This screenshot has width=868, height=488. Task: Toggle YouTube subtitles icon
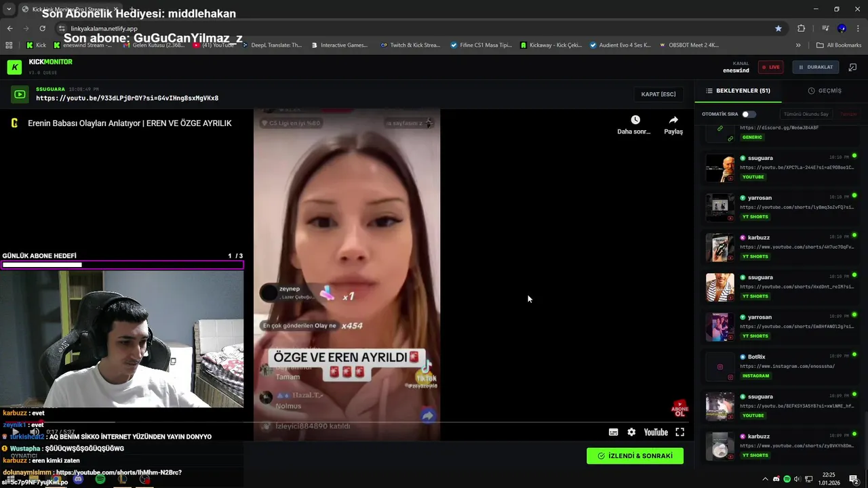point(613,432)
